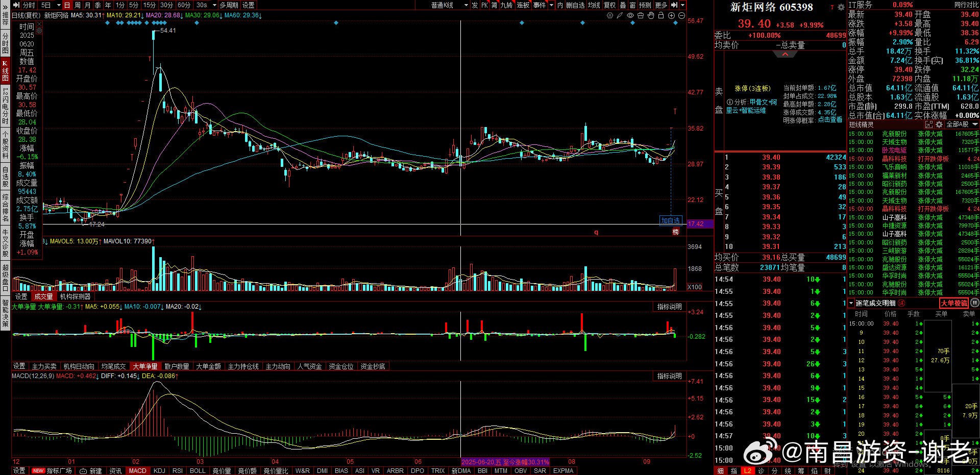Toggle the eye visibility icon above chart
980x475 pixels.
tap(630, 16)
